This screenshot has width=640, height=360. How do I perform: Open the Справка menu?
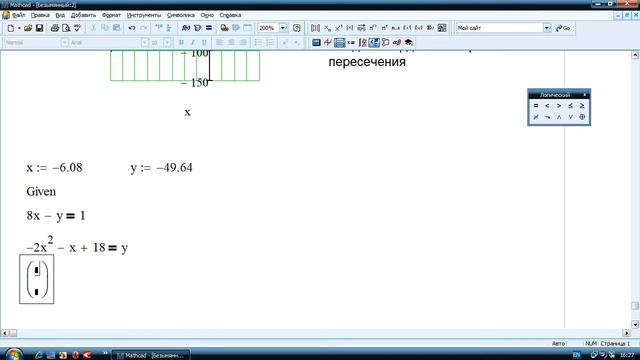(x=230, y=15)
